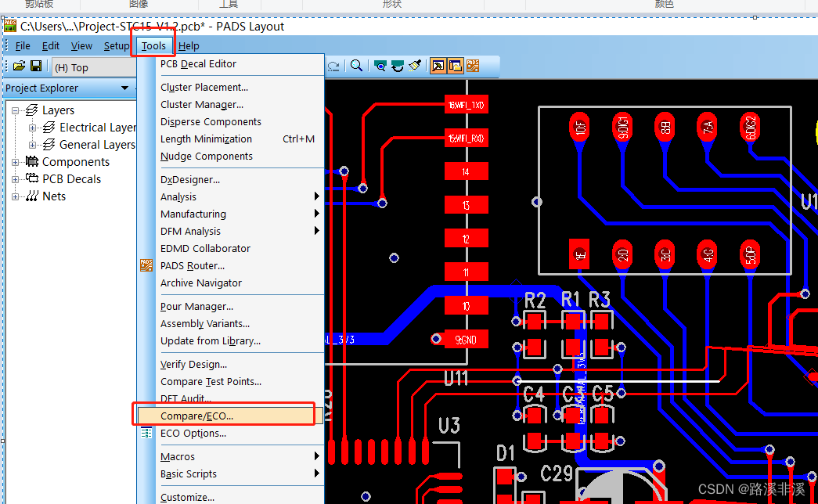Open the Macros submenu
The height and width of the screenshot is (504, 818).
click(x=240, y=456)
